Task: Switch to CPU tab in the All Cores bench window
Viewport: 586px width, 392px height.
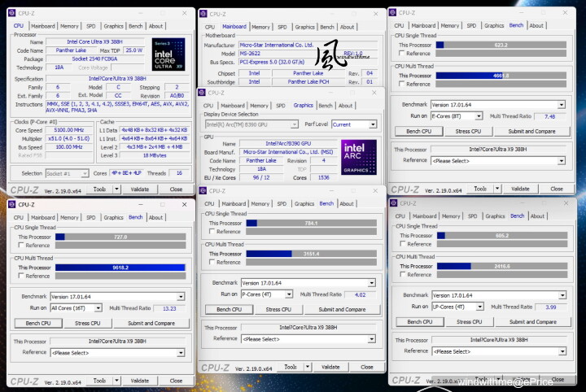Action: tap(18, 217)
